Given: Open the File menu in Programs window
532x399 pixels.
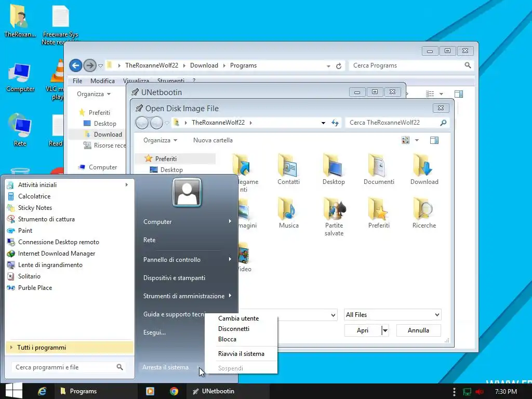Looking at the screenshot, I should tap(77, 81).
